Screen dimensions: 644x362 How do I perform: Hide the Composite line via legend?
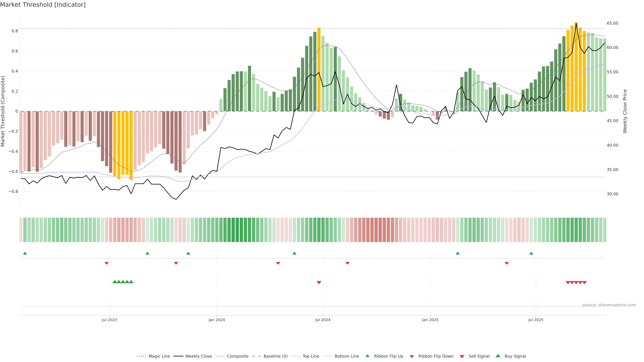(x=237, y=356)
